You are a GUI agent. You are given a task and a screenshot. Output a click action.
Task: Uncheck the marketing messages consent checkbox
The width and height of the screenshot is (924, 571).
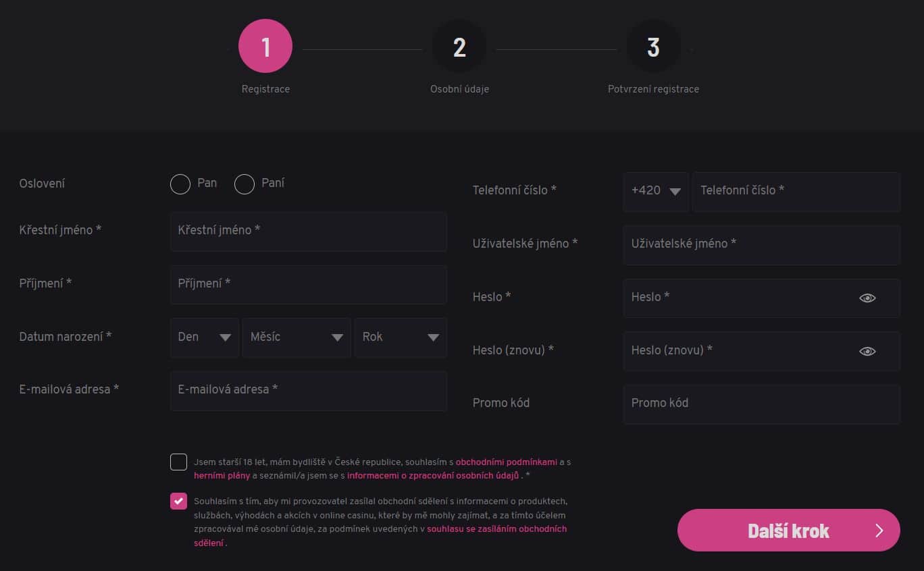(x=178, y=501)
